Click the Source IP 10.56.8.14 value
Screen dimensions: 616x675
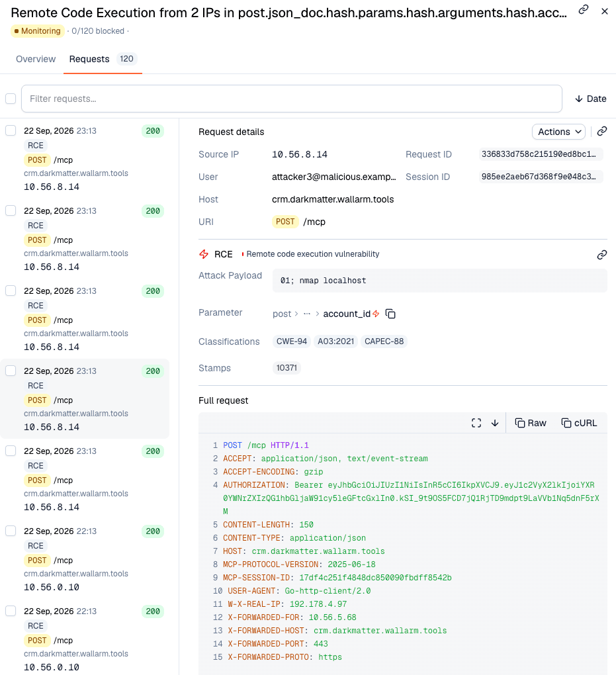pyautogui.click(x=300, y=155)
